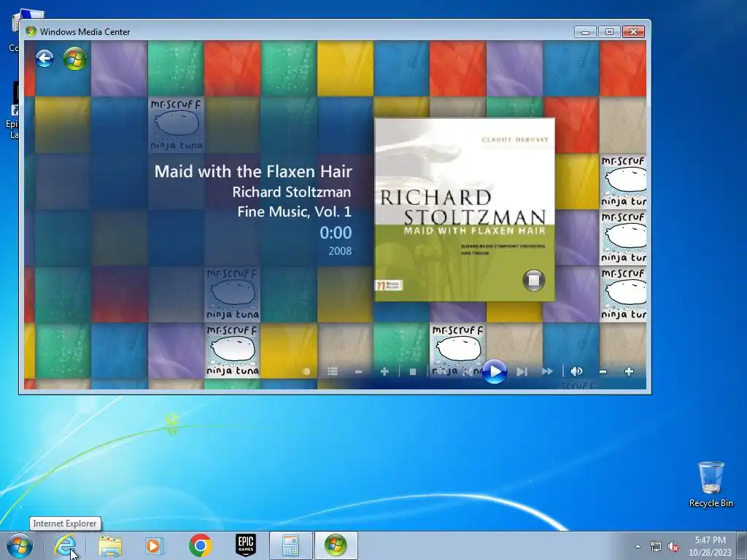Click the 2008 release year text
Image resolution: width=747 pixels, height=560 pixels.
click(x=340, y=251)
